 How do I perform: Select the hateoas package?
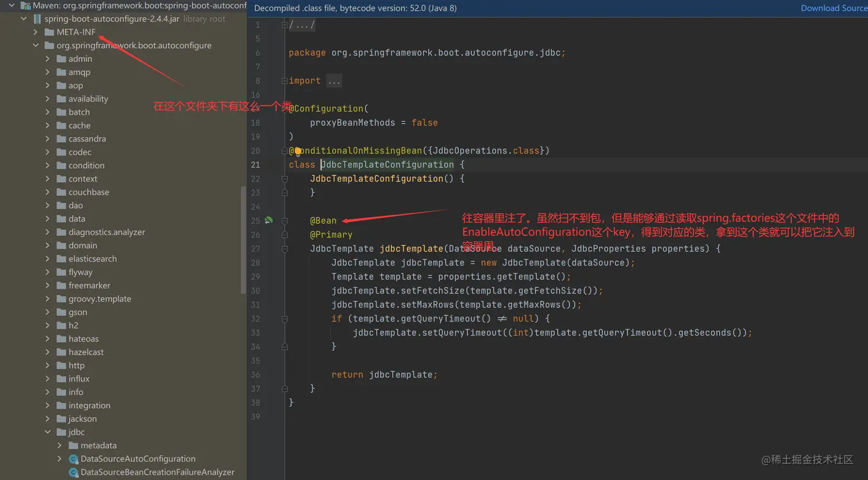83,339
